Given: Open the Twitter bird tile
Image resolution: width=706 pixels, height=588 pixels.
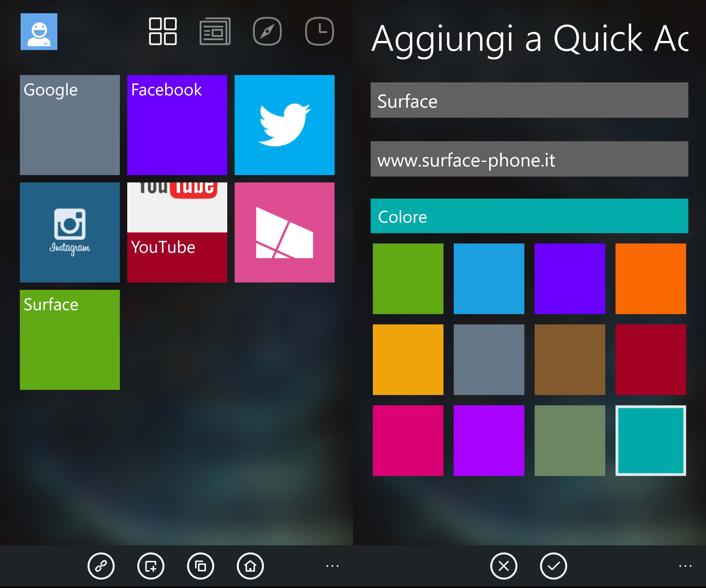Looking at the screenshot, I should [x=284, y=125].
